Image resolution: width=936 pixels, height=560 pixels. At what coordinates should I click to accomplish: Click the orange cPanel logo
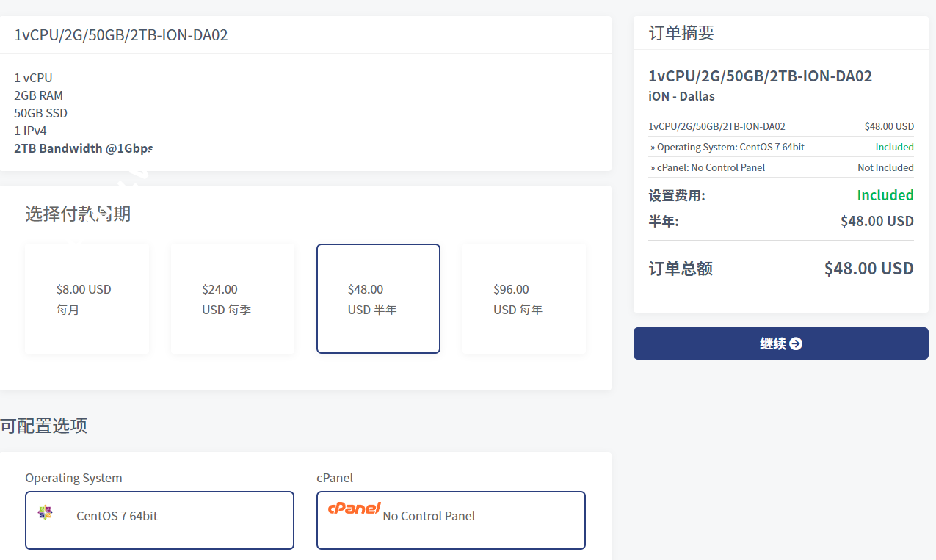(354, 508)
